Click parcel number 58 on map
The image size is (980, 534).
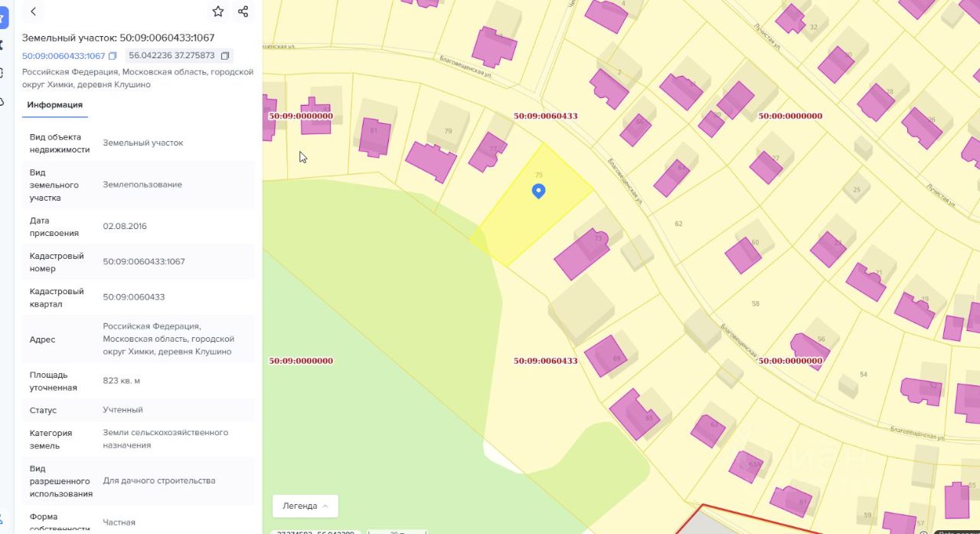click(x=756, y=304)
